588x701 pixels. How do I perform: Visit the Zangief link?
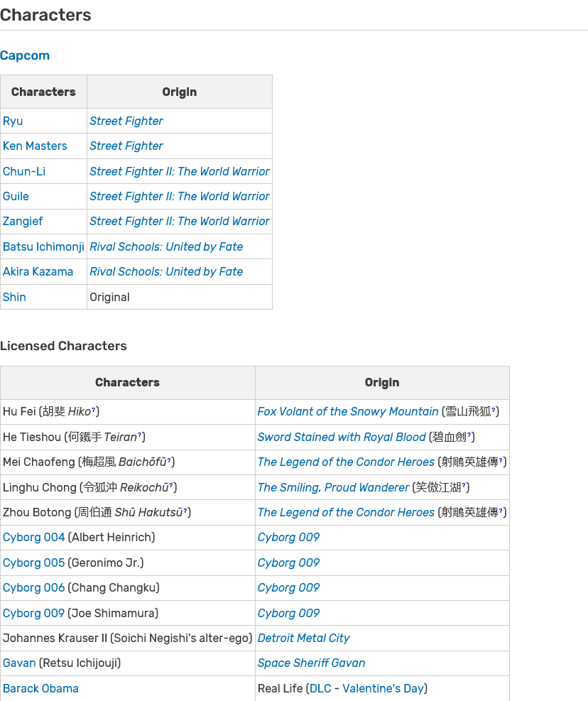point(23,222)
